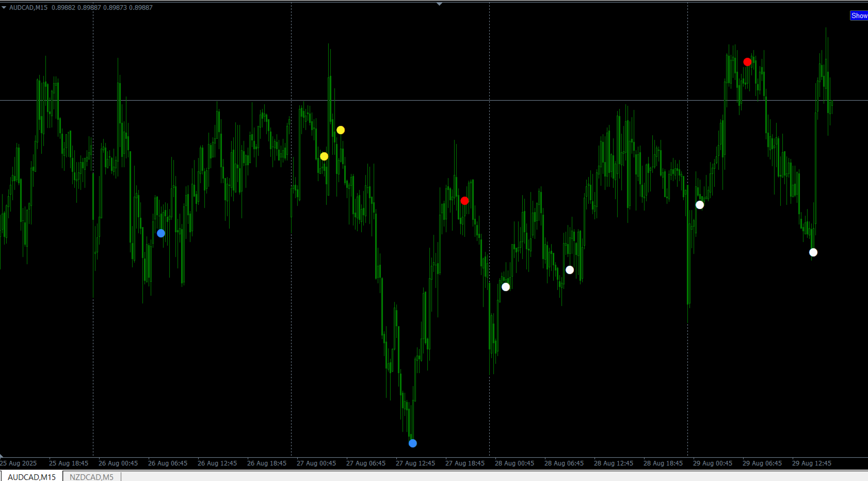Click the white dot near 28 Aug 06:45
This screenshot has width=868, height=481.
(570, 270)
